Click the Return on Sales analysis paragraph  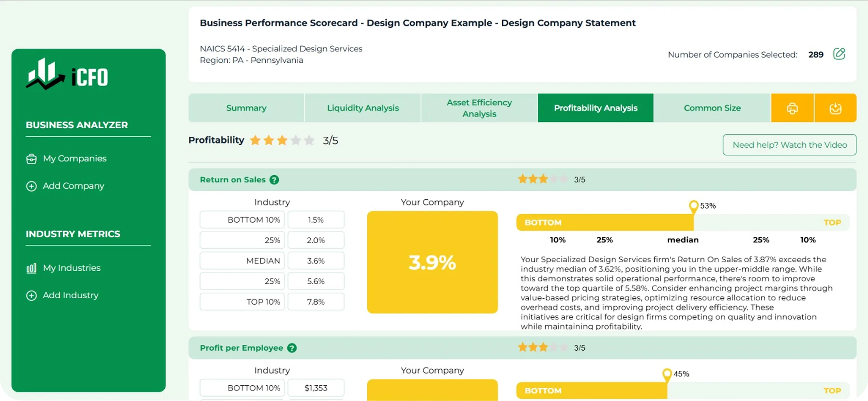[677, 293]
